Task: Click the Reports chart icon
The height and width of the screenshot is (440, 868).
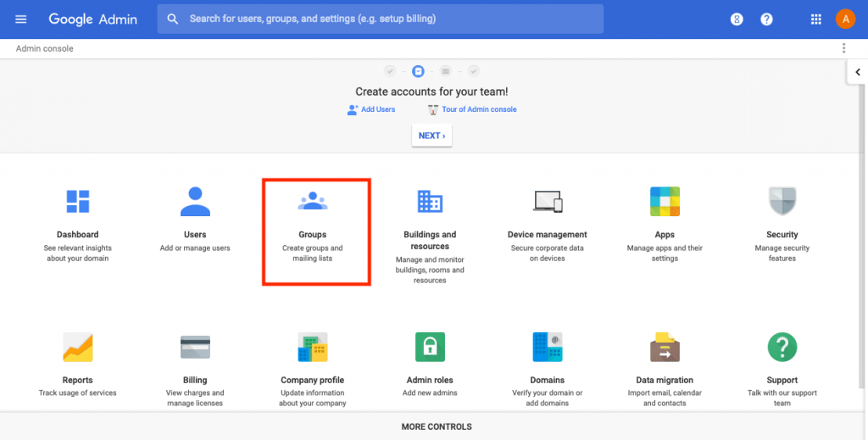Action: coord(77,347)
